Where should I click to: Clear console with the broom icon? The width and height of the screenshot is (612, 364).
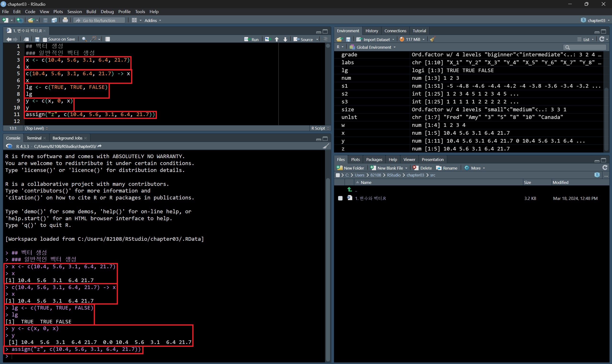[x=326, y=146]
